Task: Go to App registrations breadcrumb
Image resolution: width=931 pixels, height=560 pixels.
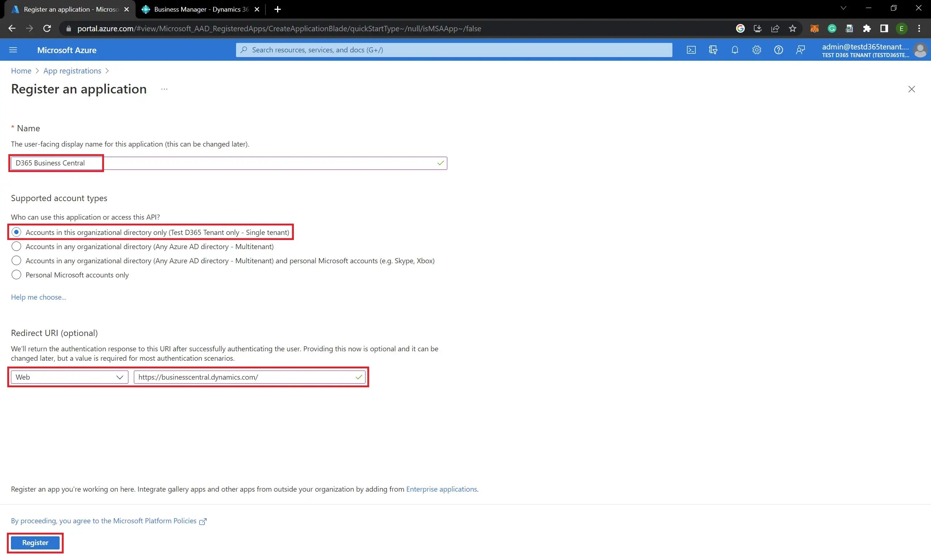Action: 72,71
